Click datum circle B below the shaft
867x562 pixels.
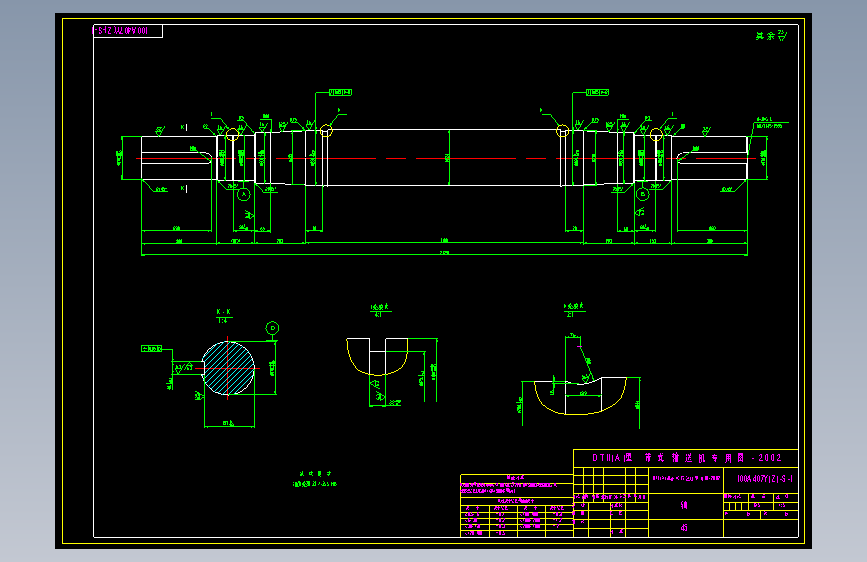click(642, 195)
